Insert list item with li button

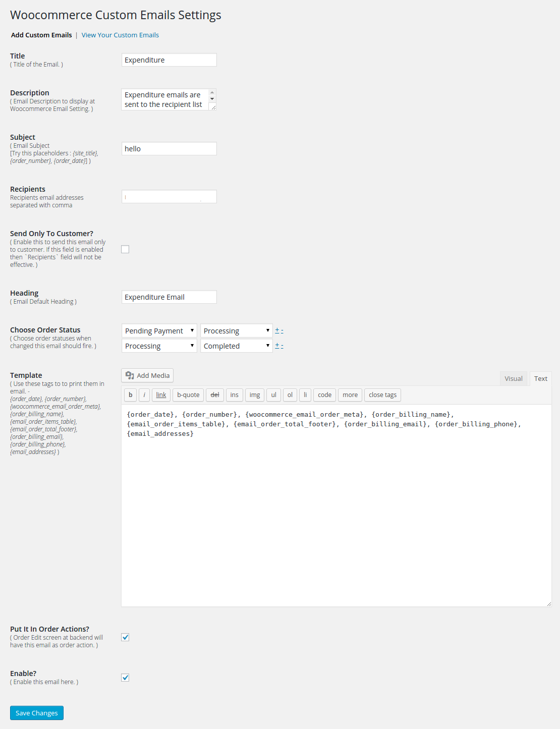(305, 395)
